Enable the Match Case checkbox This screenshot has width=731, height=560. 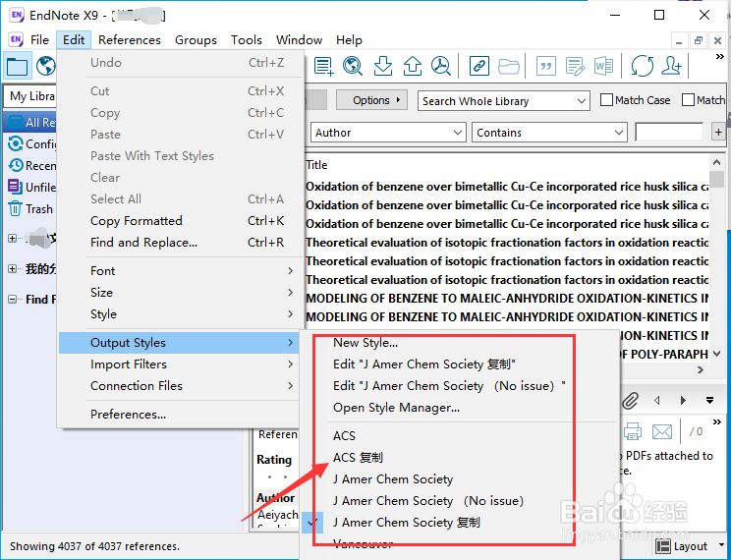tap(606, 100)
